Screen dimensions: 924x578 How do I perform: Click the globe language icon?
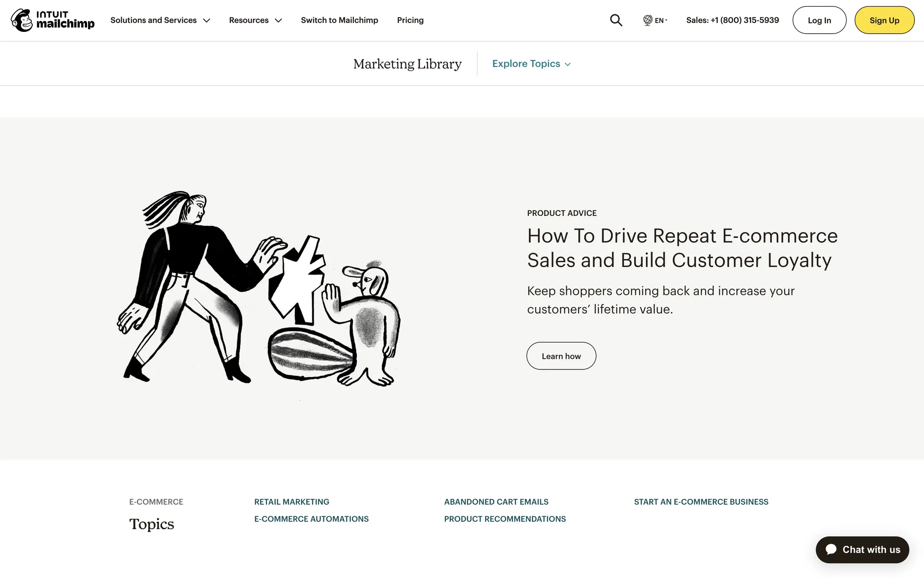[x=648, y=20]
